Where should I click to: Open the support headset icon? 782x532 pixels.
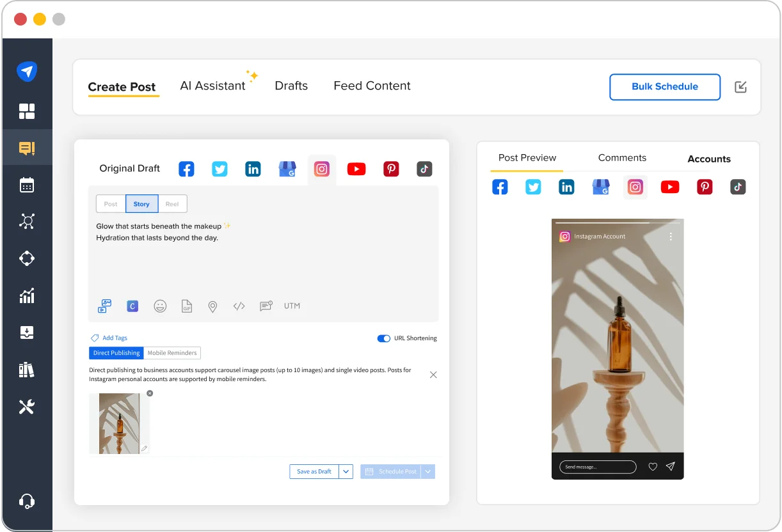point(27,501)
